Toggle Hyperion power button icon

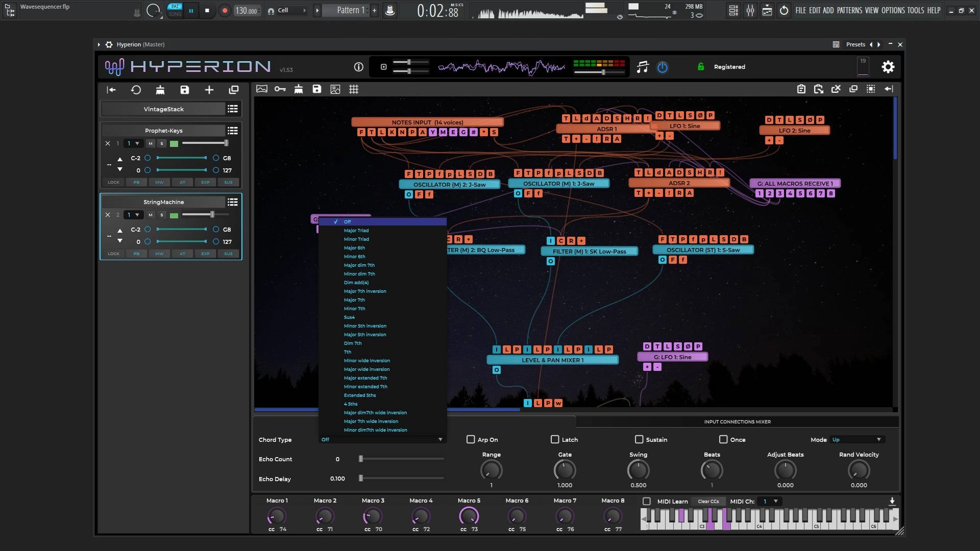(x=663, y=67)
